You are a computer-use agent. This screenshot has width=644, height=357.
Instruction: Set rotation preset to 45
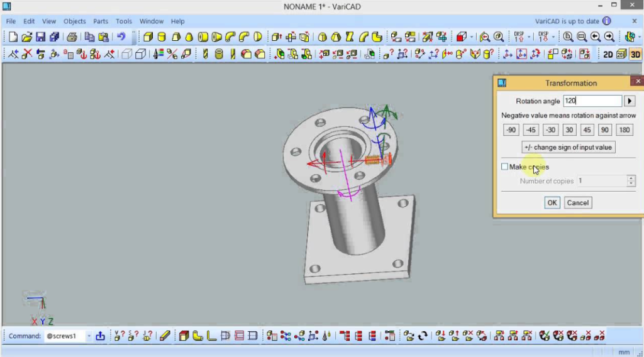click(587, 129)
